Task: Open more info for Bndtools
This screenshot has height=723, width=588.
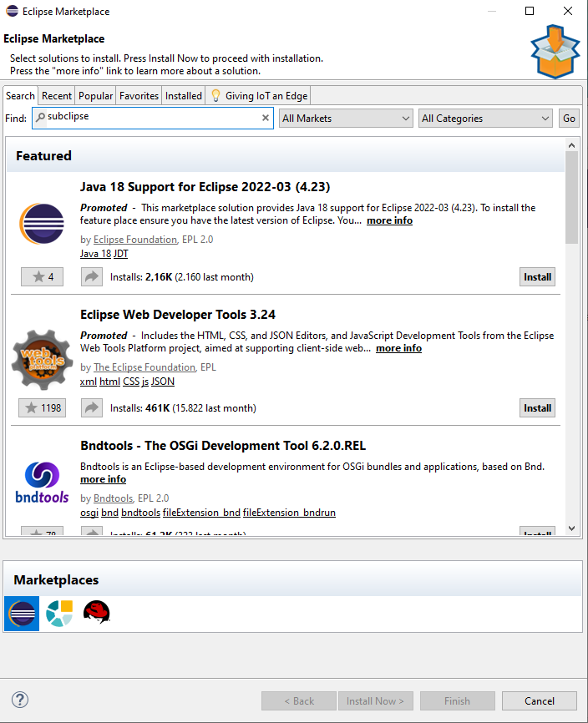Action: click(x=103, y=479)
